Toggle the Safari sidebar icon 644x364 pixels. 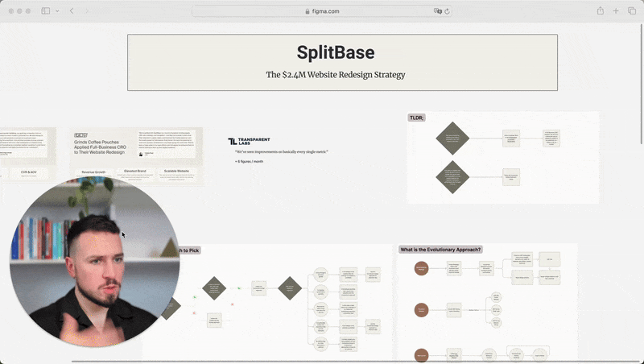point(46,11)
